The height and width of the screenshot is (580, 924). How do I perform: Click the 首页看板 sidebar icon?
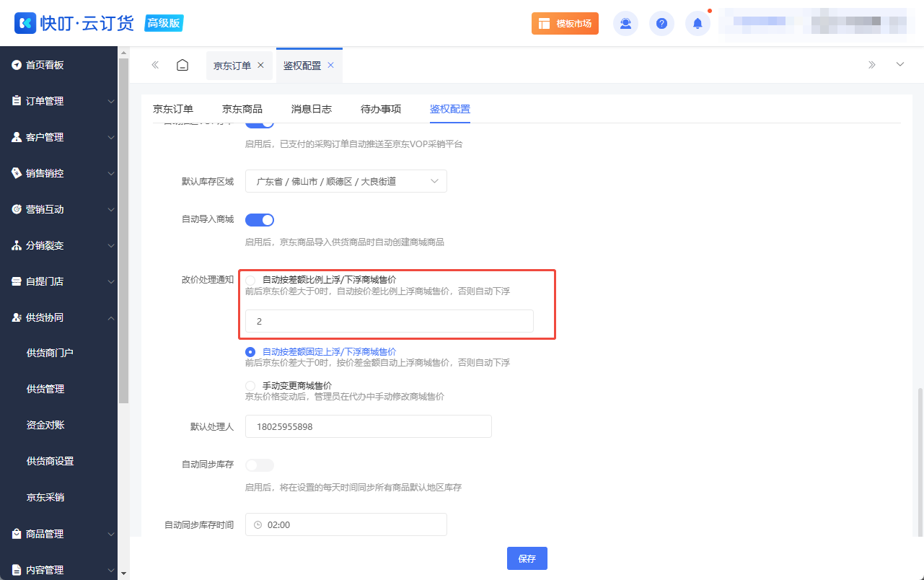[17, 65]
